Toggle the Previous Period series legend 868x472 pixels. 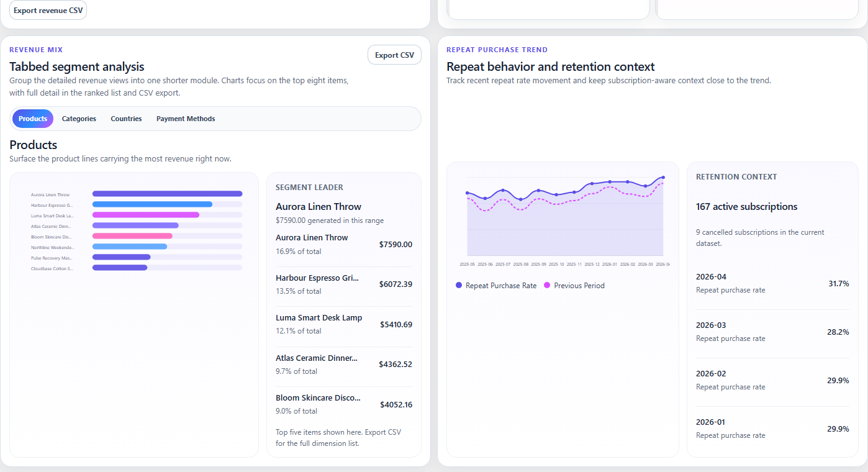click(x=574, y=285)
